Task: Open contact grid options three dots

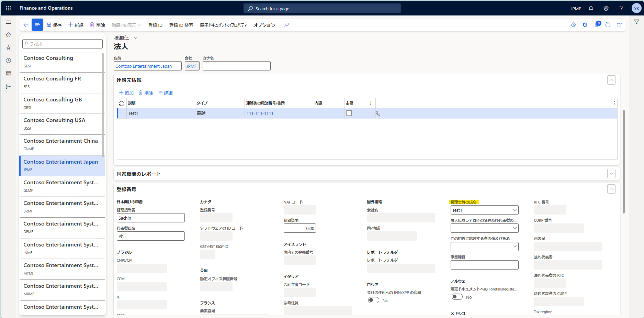Action: pyautogui.click(x=614, y=103)
